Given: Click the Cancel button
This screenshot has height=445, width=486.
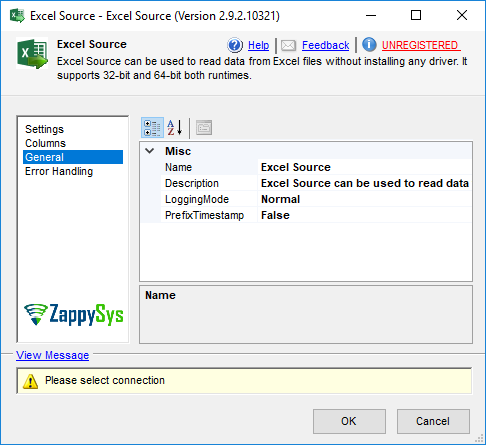Looking at the screenshot, I should click(x=433, y=421).
